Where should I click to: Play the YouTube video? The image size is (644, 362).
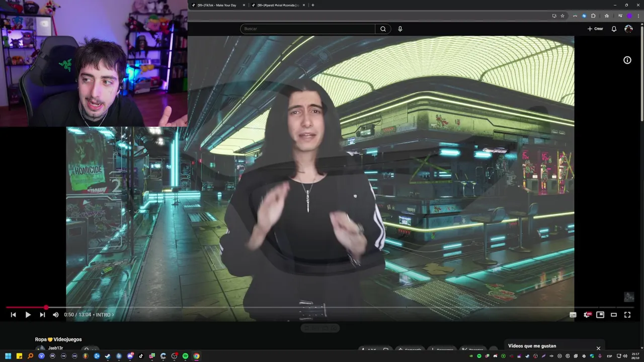[28, 315]
